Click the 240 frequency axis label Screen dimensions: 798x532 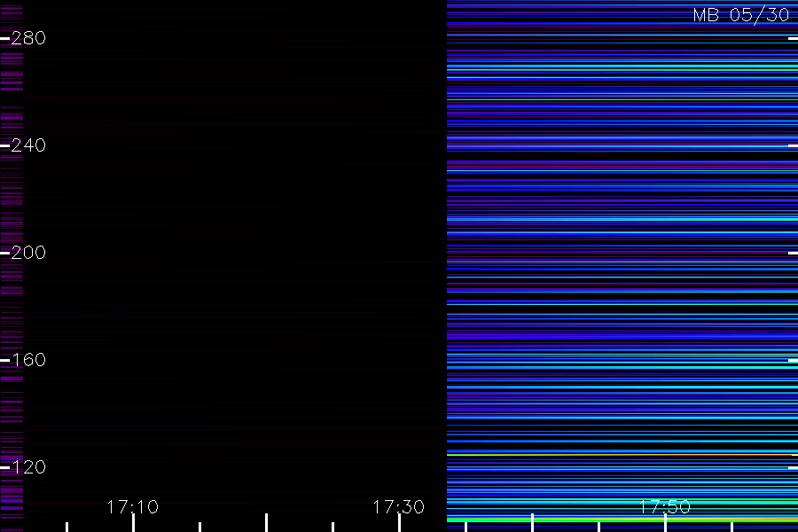point(28,145)
